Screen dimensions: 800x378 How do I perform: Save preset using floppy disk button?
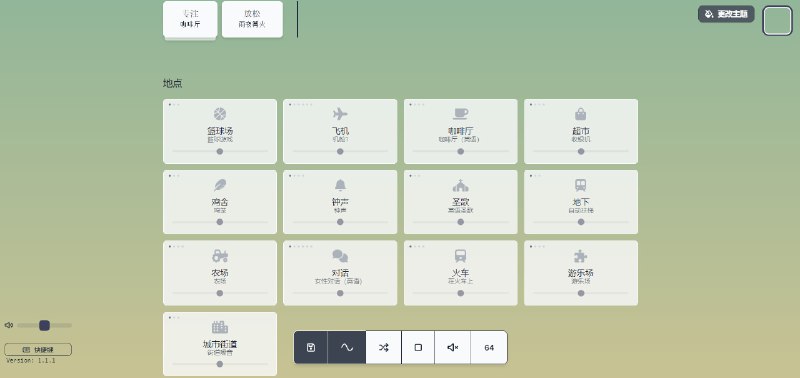coord(311,347)
